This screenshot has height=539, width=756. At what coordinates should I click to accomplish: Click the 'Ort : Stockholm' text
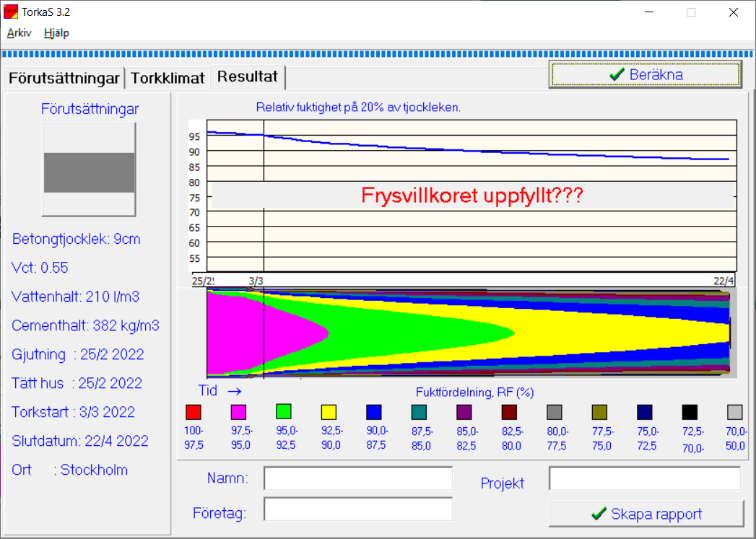[x=70, y=470]
